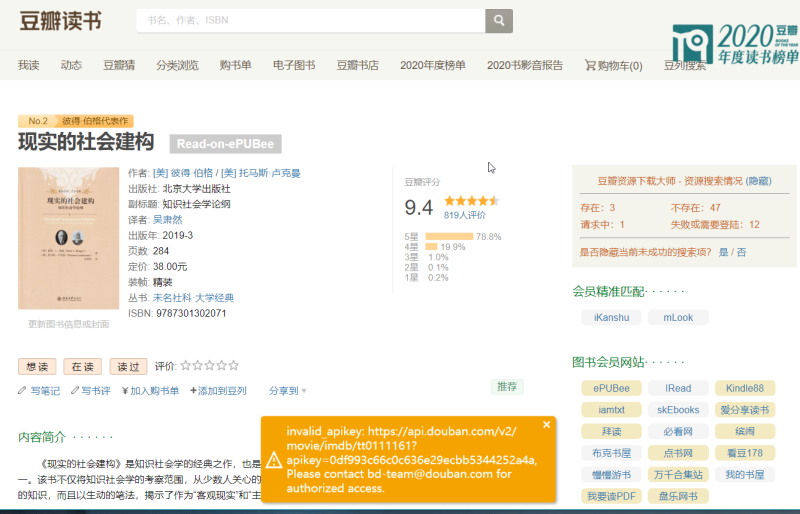Open the iamtxt site button
The image size is (800, 514).
pos(611,410)
